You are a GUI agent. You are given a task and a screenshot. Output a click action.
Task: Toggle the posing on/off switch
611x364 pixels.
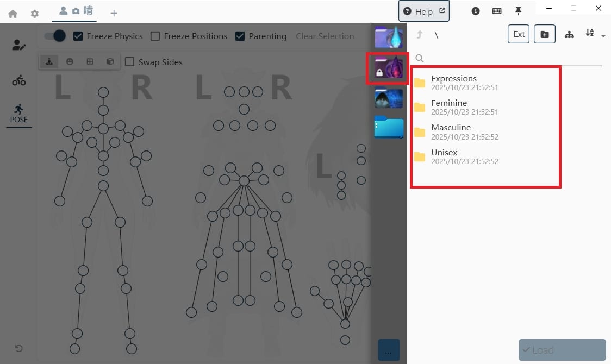click(54, 36)
